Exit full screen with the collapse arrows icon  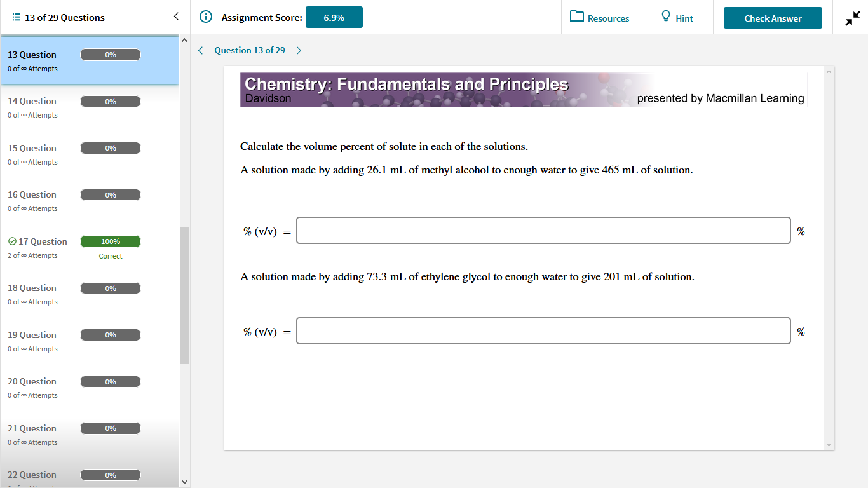852,18
